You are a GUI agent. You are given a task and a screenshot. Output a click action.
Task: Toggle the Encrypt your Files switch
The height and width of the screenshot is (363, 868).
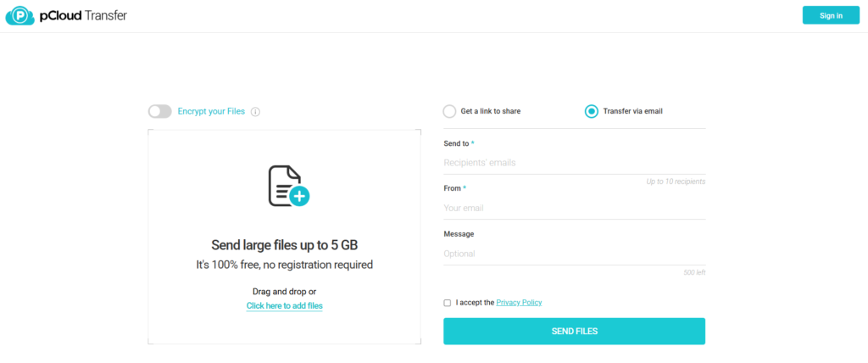(159, 111)
